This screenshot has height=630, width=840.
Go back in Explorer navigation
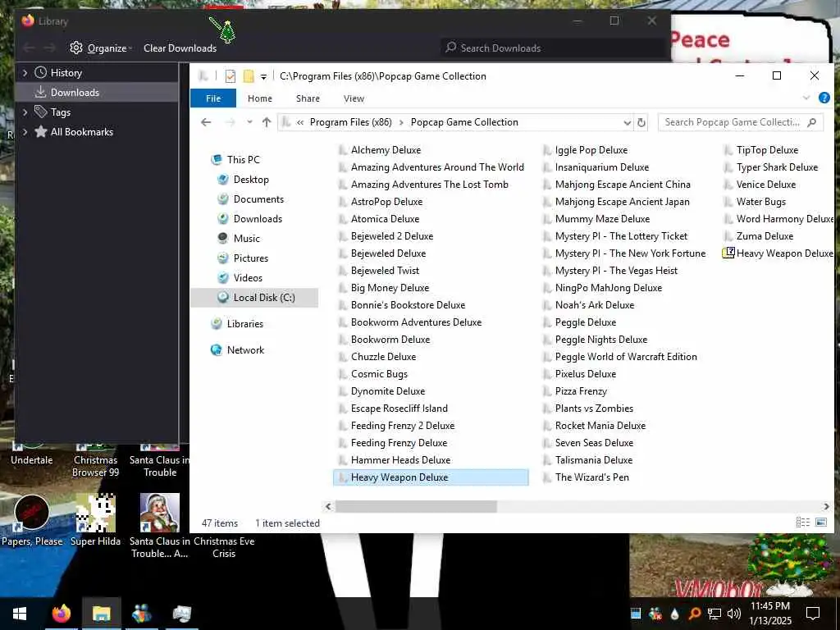pos(206,122)
